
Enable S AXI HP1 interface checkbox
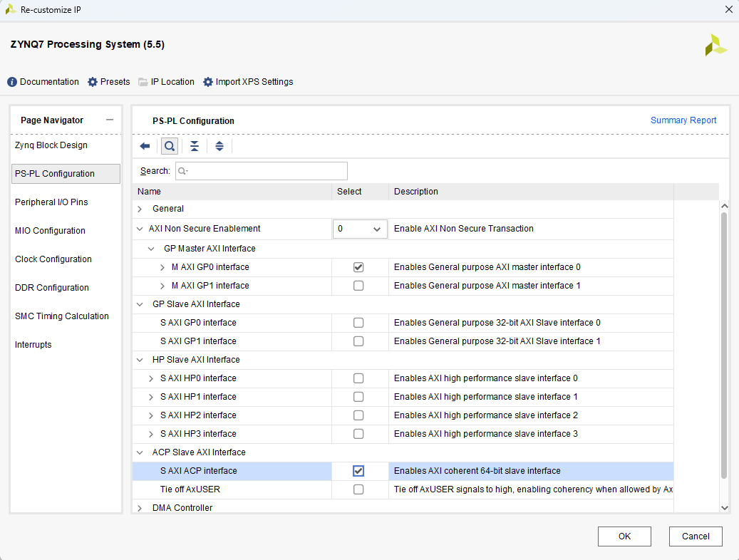click(358, 397)
